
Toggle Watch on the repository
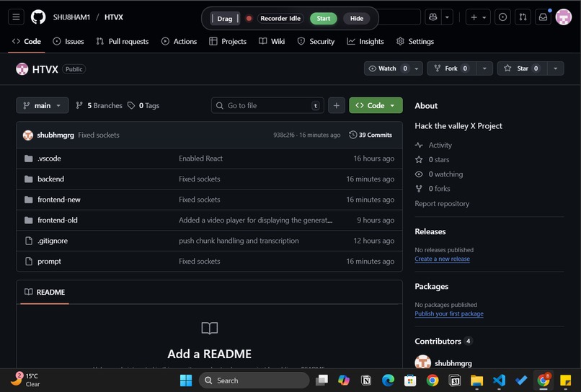pyautogui.click(x=388, y=68)
